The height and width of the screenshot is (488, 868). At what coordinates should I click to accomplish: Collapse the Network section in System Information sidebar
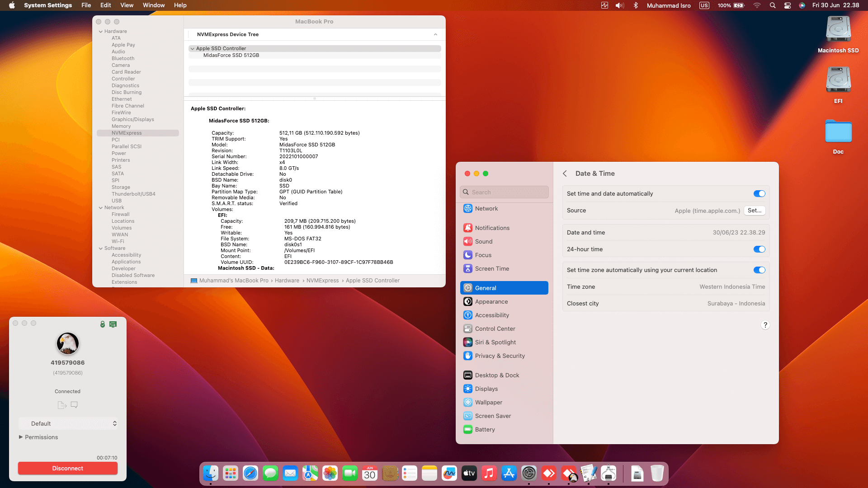click(101, 208)
